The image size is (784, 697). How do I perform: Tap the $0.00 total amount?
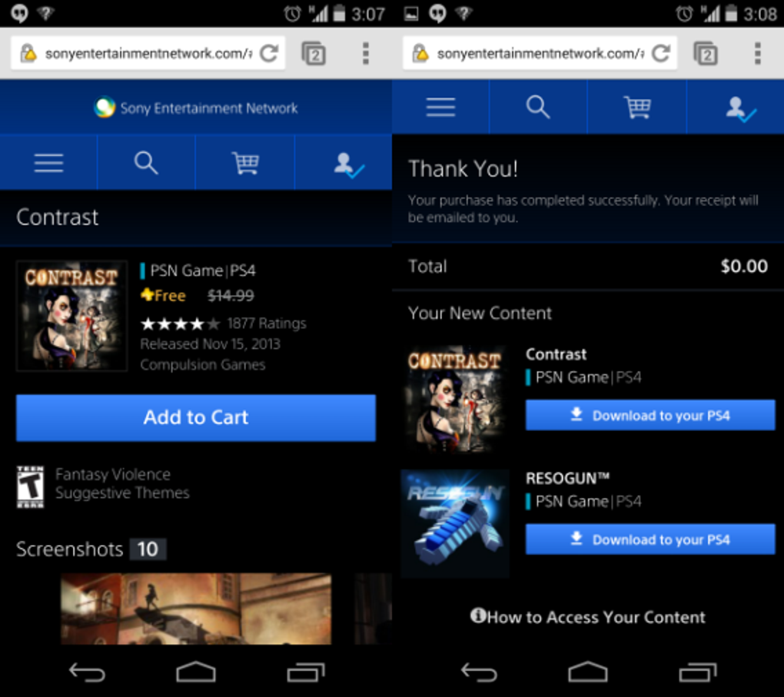[x=744, y=266]
